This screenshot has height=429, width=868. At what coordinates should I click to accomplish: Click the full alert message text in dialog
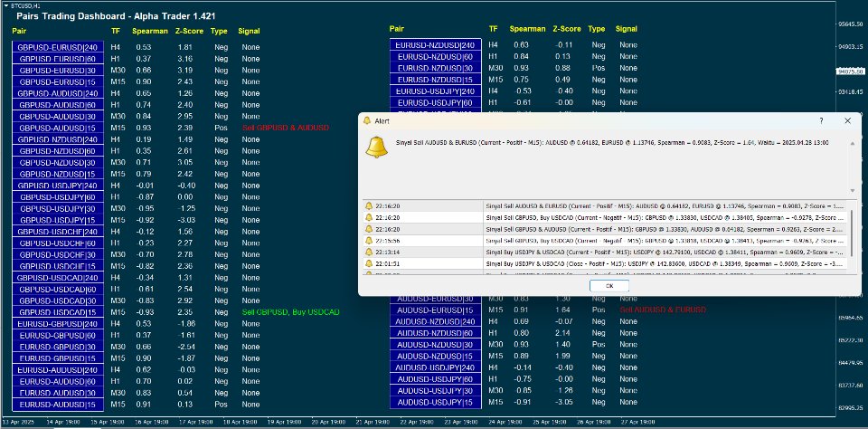[612, 143]
